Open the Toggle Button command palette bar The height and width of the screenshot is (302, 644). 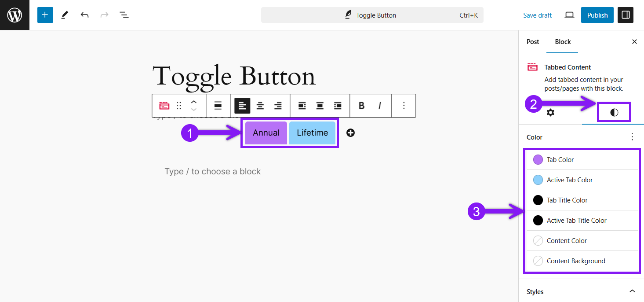372,15
